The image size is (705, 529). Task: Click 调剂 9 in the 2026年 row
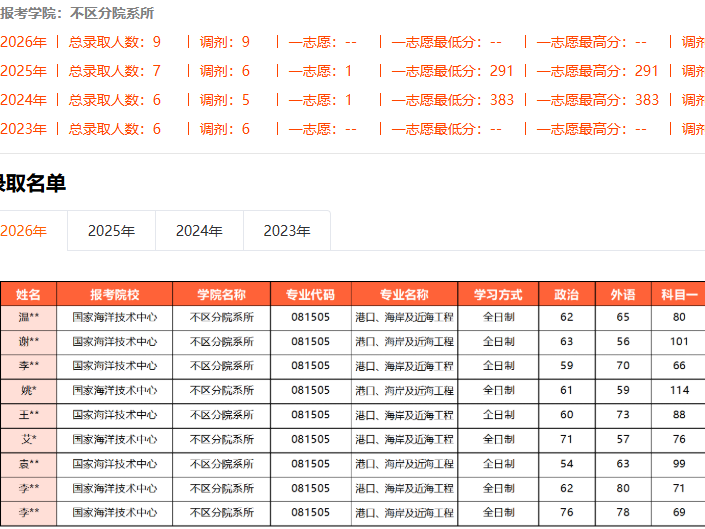(225, 42)
